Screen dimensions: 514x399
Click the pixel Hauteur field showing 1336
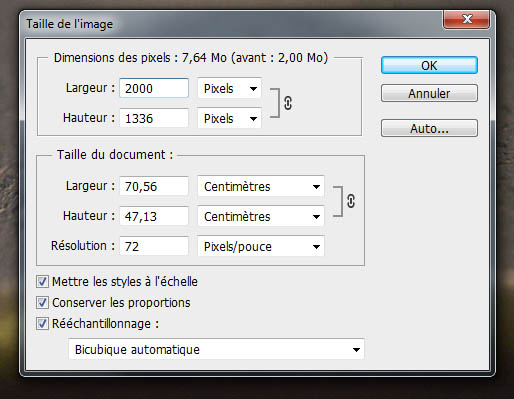pyautogui.click(x=154, y=118)
